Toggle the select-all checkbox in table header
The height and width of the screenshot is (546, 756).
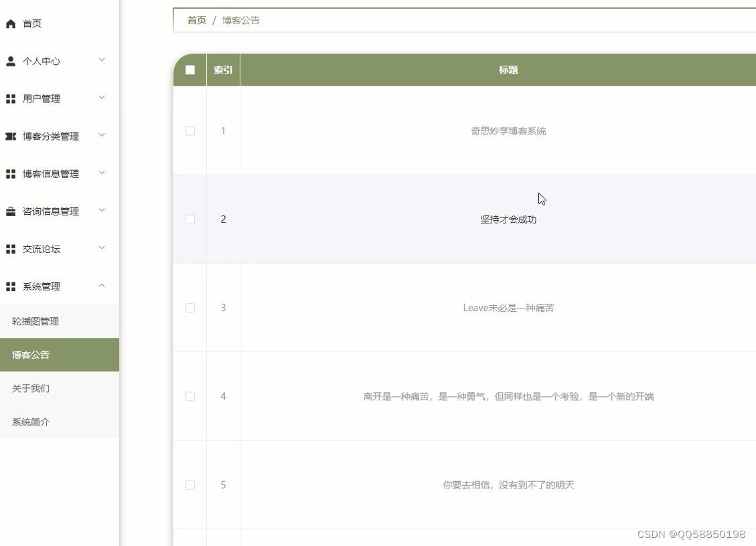pyautogui.click(x=190, y=69)
